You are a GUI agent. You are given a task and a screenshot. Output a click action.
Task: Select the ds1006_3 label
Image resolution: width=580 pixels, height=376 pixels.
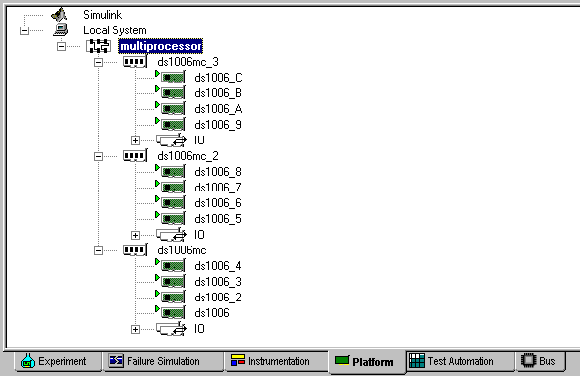point(218,282)
